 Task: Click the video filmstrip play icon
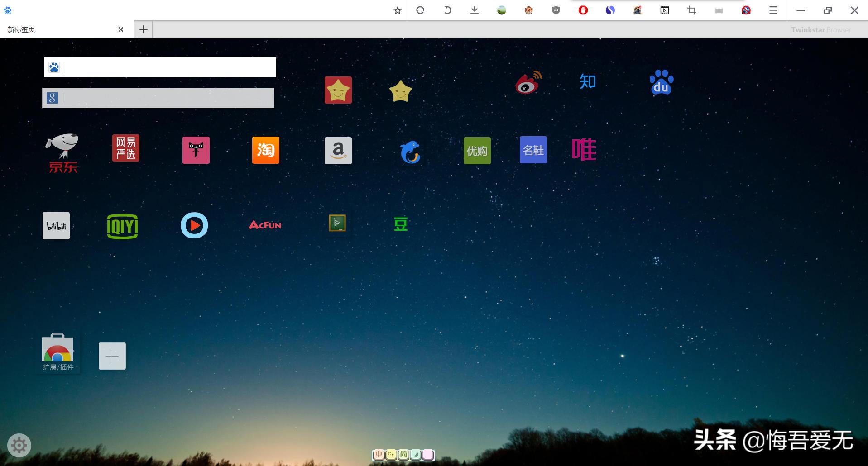[665, 10]
